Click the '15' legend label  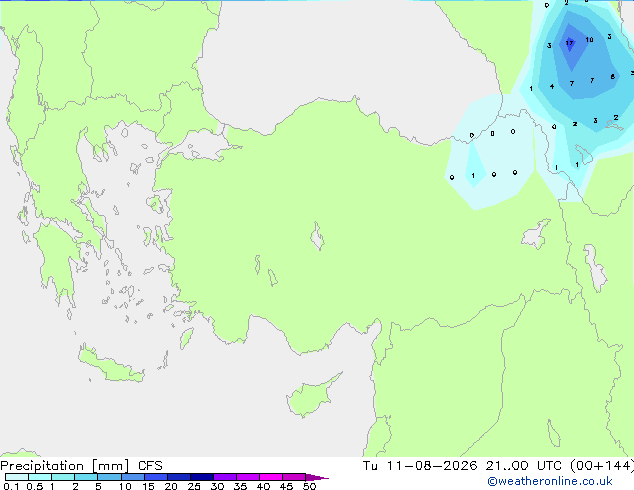click(148, 486)
